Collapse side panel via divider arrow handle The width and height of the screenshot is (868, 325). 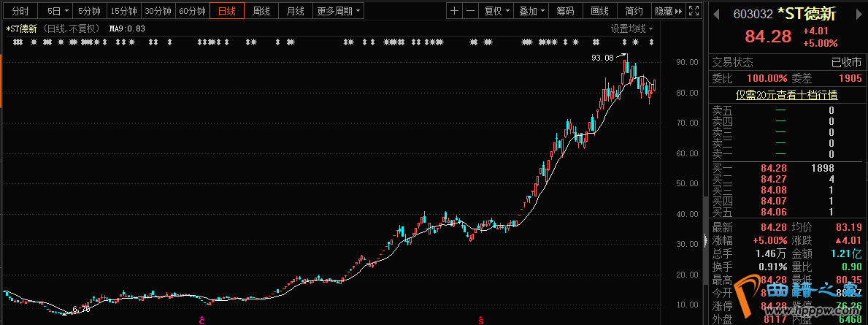point(704,242)
